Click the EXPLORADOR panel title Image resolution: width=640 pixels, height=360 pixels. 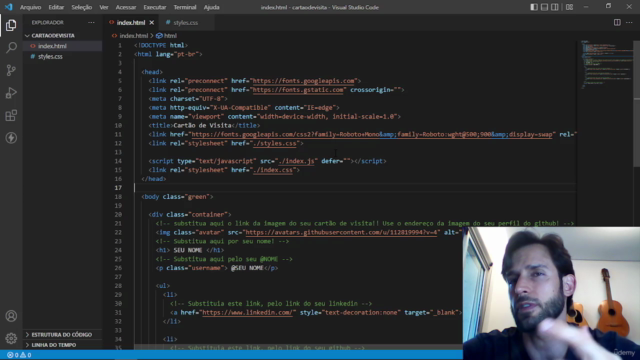pos(48,22)
